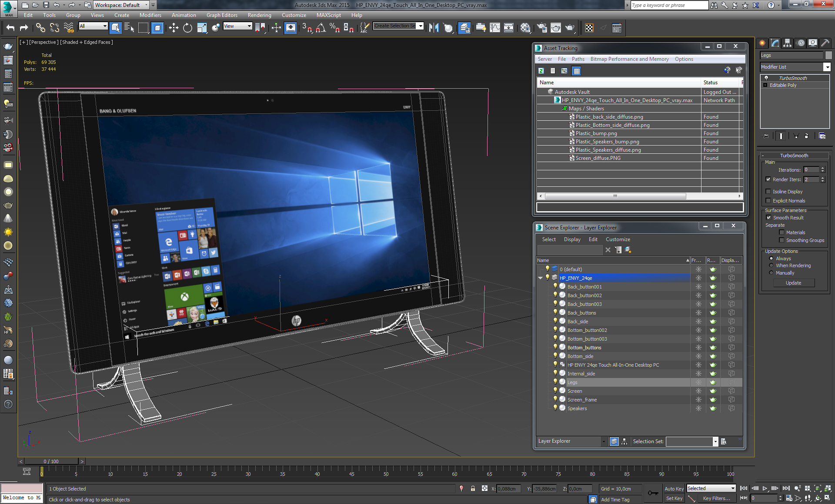Click Remove modifier from stack icon
Viewport: 835px width, 504px height.
(806, 136)
